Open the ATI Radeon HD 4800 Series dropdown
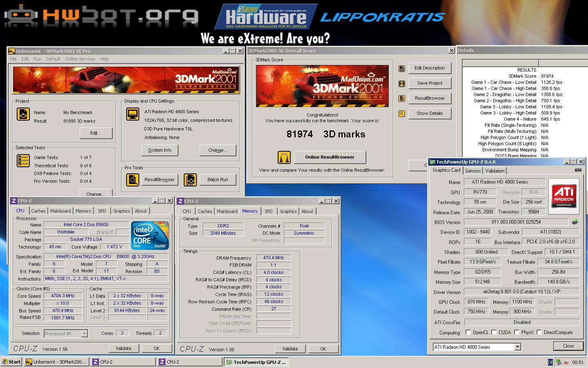The height and width of the screenshot is (368, 588). [517, 347]
